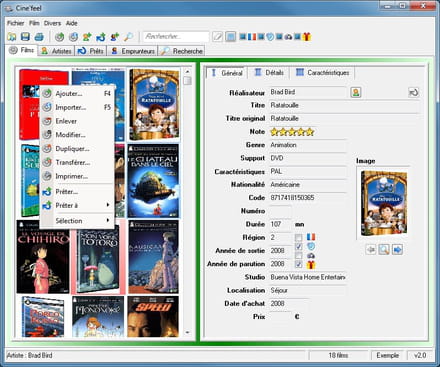Screen dimensions: 440x367
Task: Save the collection with the floppy disk icon
Action: tap(25, 37)
